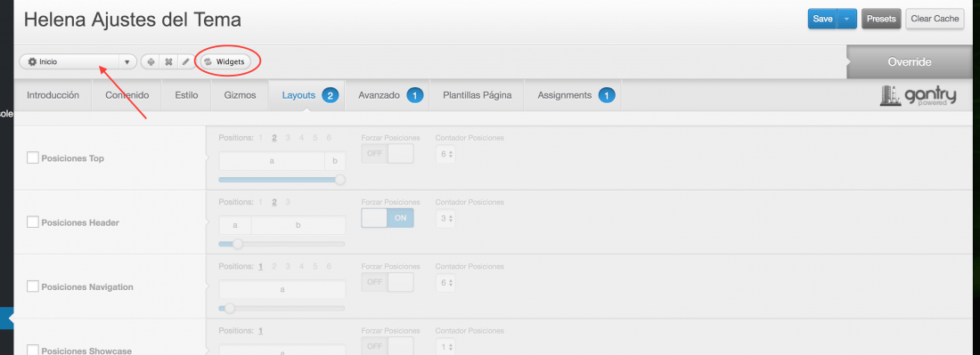
Task: Toggle Forzar Posiciones switch for Posiciones Top
Action: coord(388,154)
